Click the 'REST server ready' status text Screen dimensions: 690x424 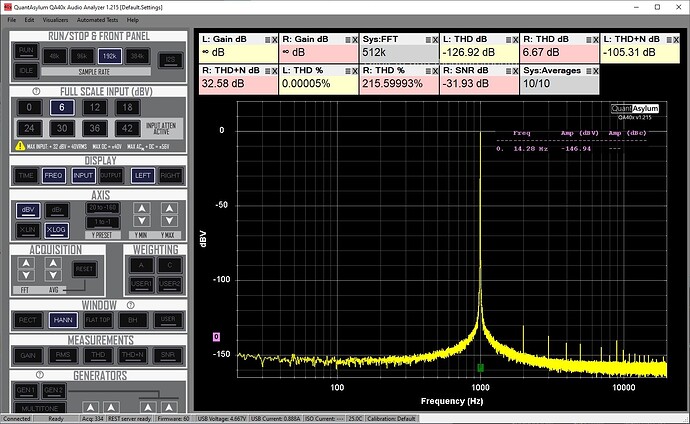(130, 419)
